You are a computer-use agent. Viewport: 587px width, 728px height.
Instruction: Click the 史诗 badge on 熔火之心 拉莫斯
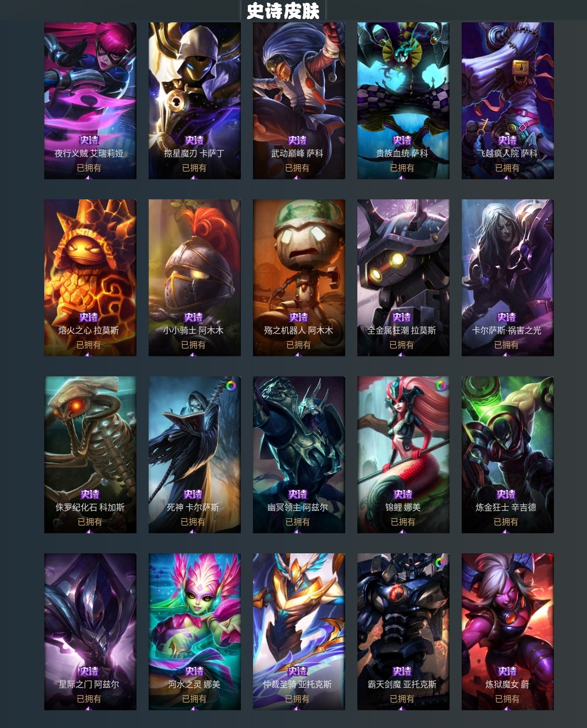pyautogui.click(x=89, y=317)
